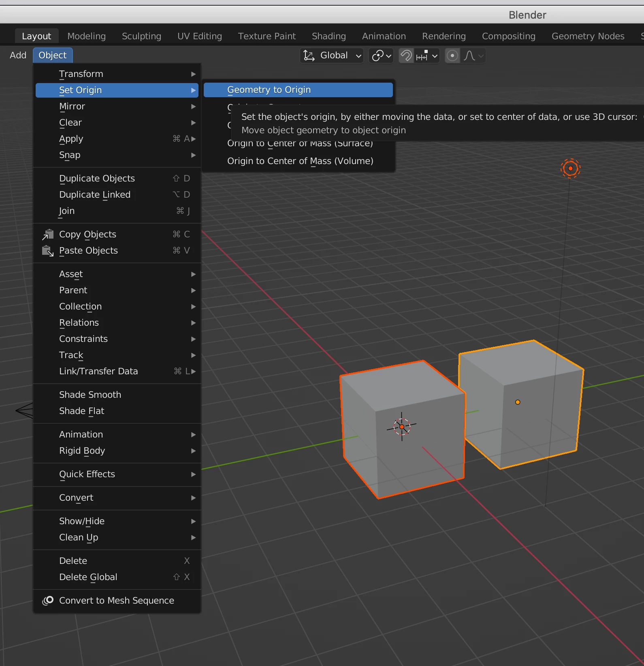This screenshot has height=666, width=644.
Task: Open Link/Transfer Data submenu
Action: pyautogui.click(x=117, y=371)
